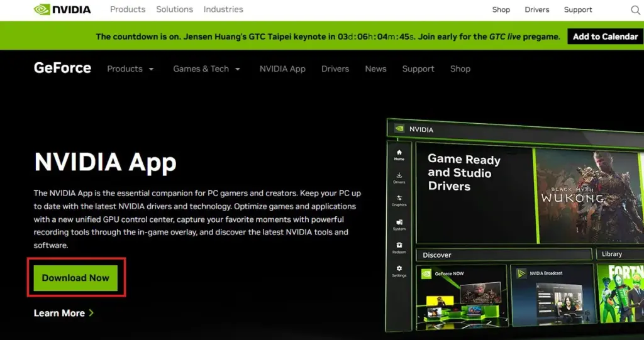Click the NVIDIA Broadcast tile logo icon
This screenshot has height=340, width=644.
tap(521, 273)
